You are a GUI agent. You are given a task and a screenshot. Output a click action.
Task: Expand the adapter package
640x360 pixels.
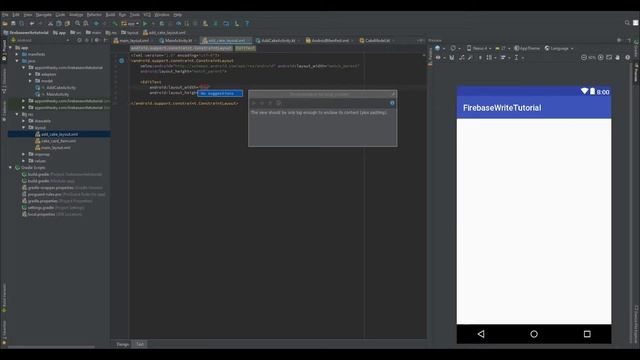coord(30,74)
